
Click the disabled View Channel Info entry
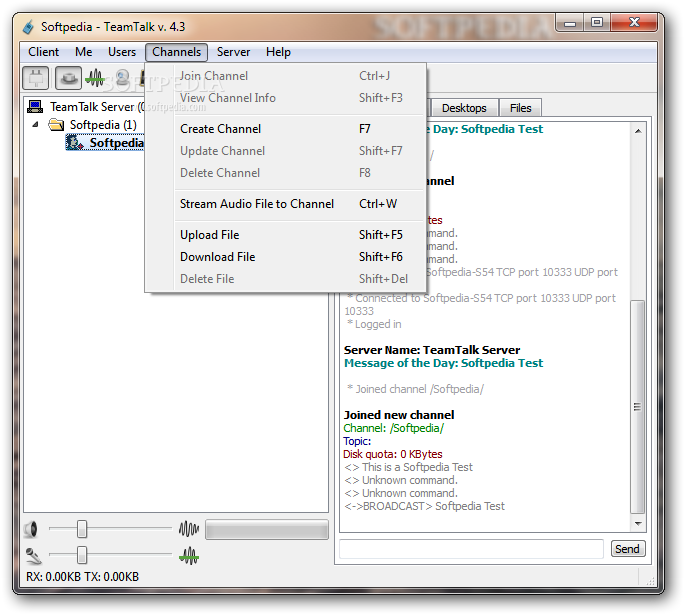pos(286,98)
